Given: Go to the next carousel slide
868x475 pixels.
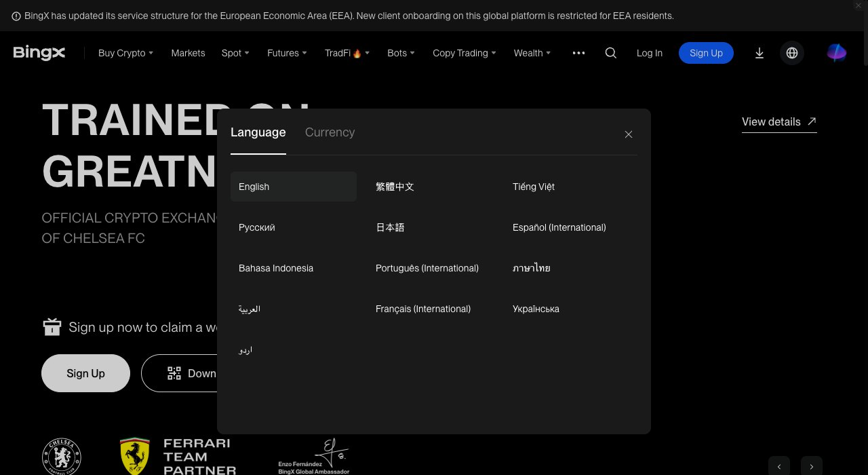Looking at the screenshot, I should click(812, 466).
